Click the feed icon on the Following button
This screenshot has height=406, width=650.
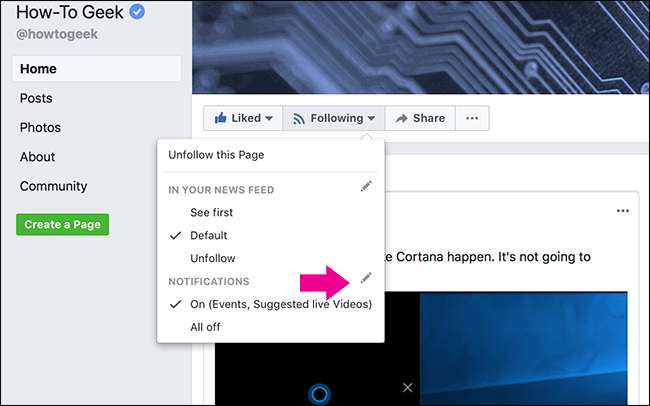298,119
